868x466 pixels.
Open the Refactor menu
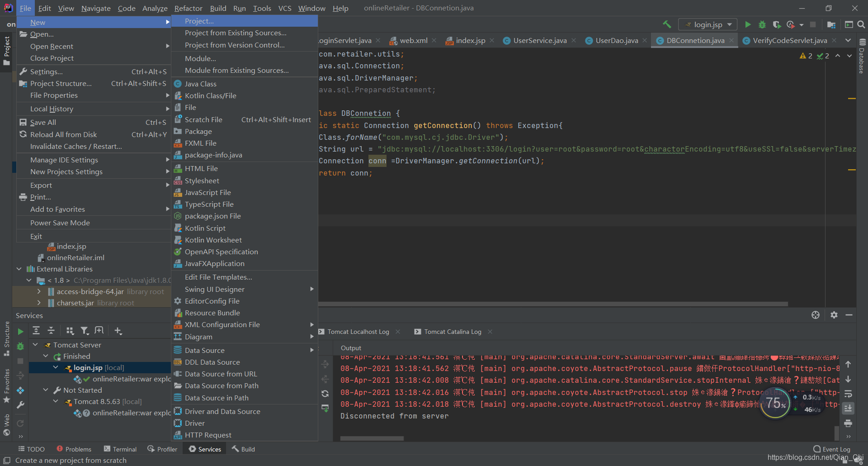pyautogui.click(x=189, y=8)
